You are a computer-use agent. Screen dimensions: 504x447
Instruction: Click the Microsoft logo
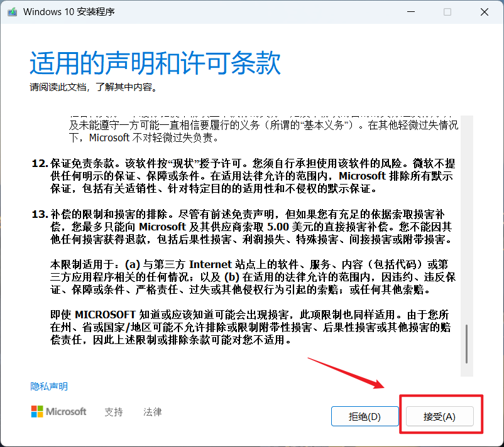click(58, 411)
